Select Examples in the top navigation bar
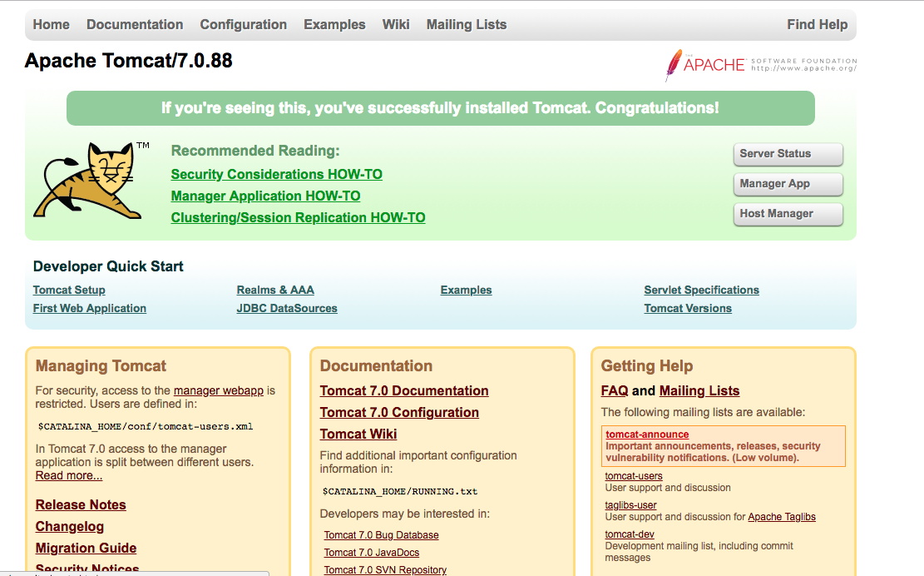This screenshot has height=576, width=924. [334, 25]
